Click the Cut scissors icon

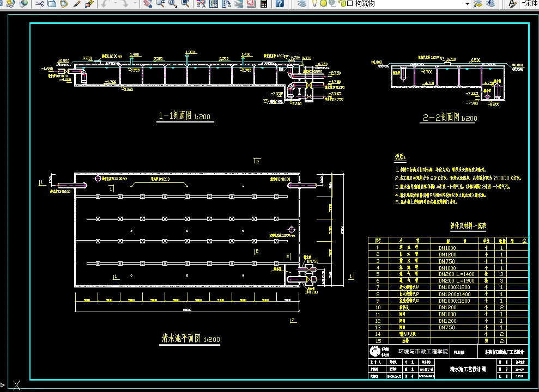[40, 3]
